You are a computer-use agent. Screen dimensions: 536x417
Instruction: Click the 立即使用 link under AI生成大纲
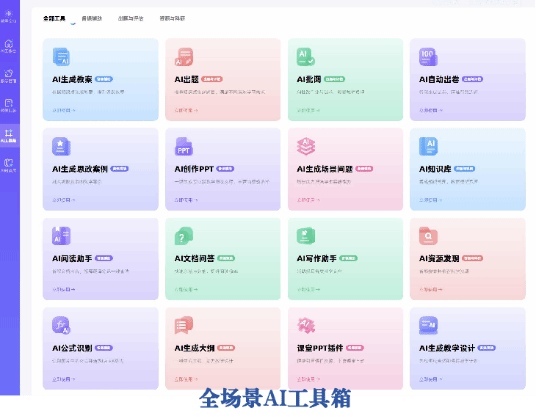coord(186,379)
